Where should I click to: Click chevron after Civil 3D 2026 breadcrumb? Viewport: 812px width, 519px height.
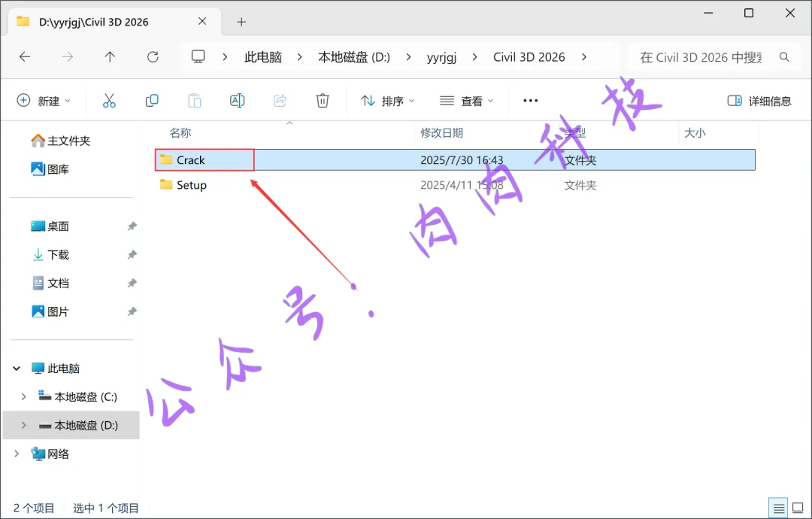point(583,57)
